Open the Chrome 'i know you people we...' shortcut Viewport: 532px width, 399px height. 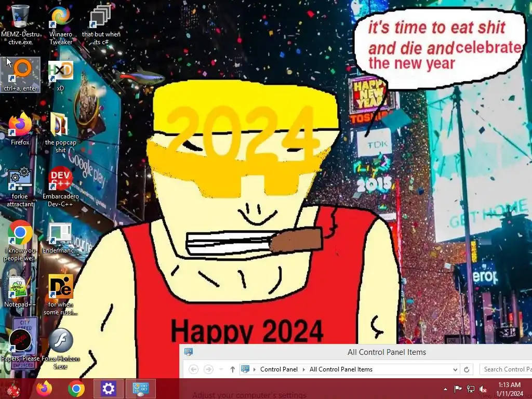(20, 241)
